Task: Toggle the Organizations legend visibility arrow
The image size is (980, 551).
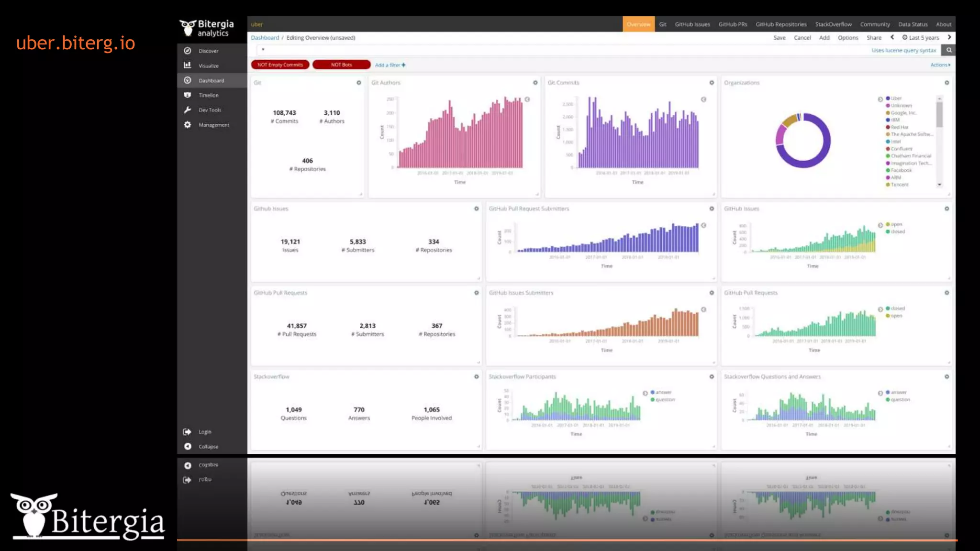Action: click(x=880, y=99)
